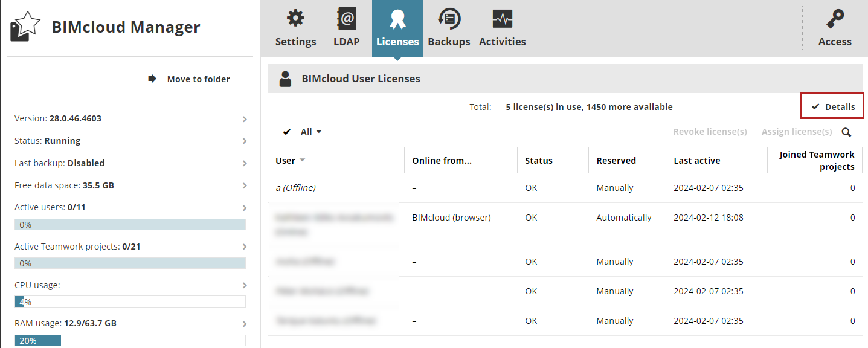
Task: Open the Backups icon
Action: click(449, 19)
